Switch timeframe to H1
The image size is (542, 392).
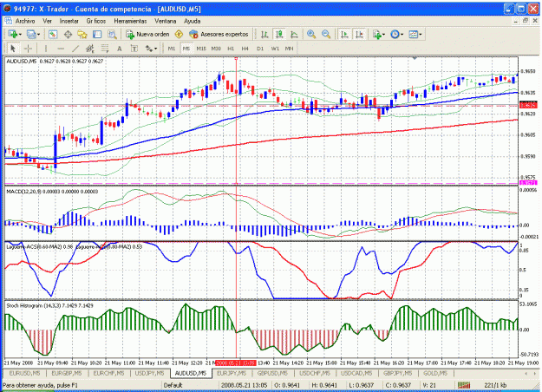click(231, 49)
